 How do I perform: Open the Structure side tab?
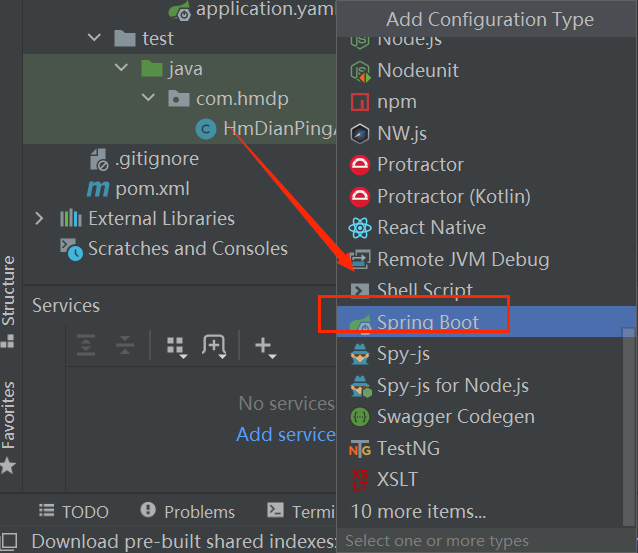pyautogui.click(x=8, y=301)
